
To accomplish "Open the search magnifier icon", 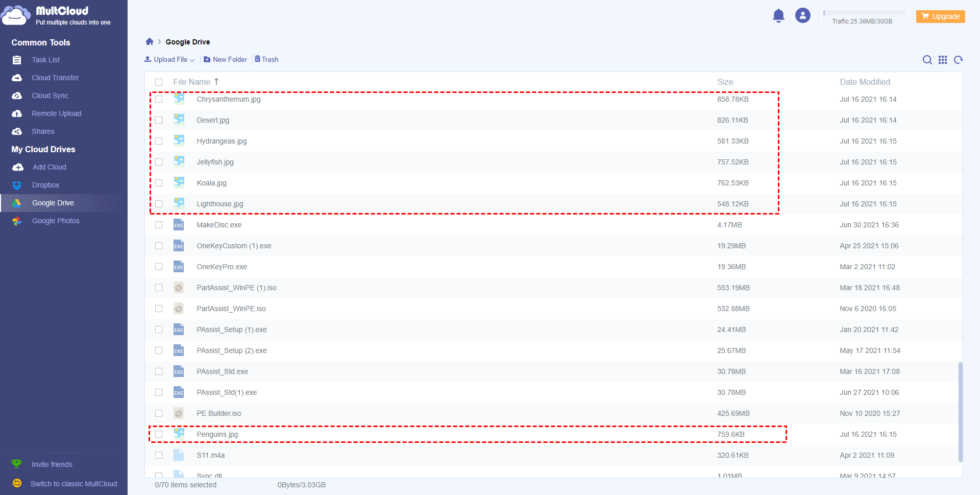I will pos(927,60).
